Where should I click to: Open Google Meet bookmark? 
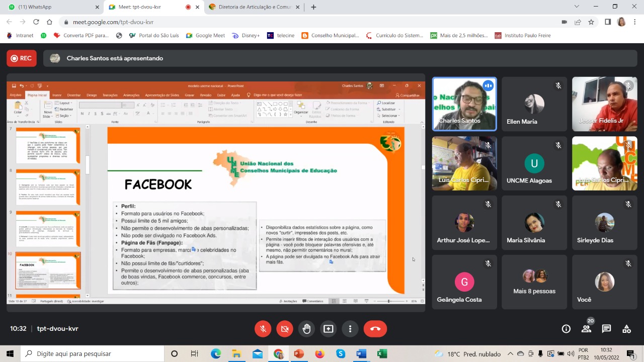pos(205,36)
